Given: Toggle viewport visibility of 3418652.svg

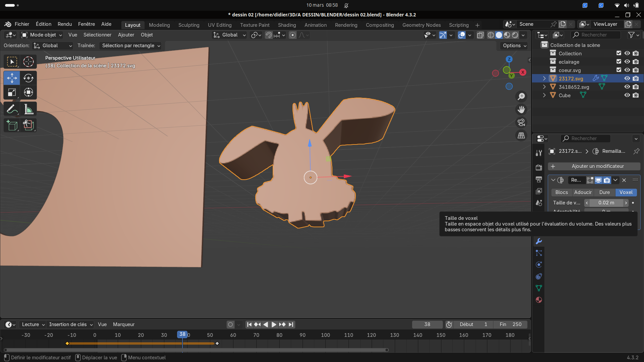Looking at the screenshot, I should coord(627,87).
